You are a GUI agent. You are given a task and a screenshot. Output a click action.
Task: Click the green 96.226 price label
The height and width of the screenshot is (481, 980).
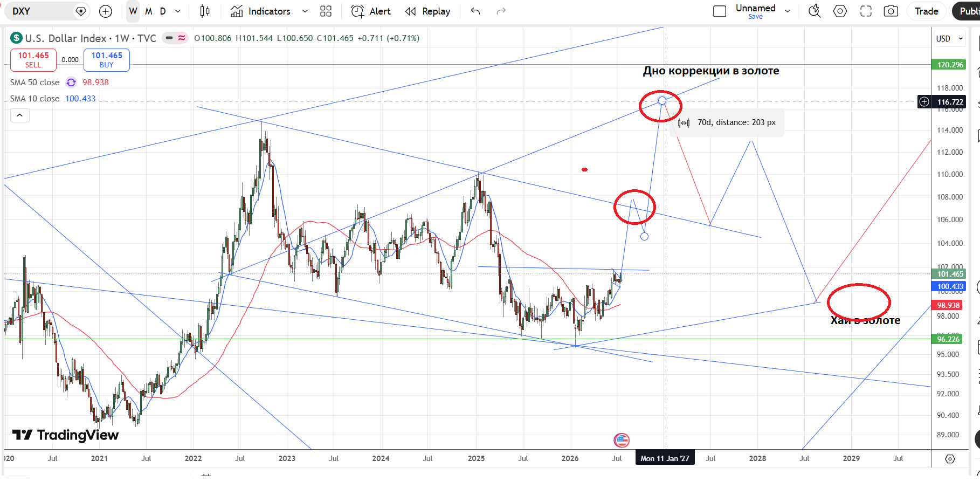948,339
